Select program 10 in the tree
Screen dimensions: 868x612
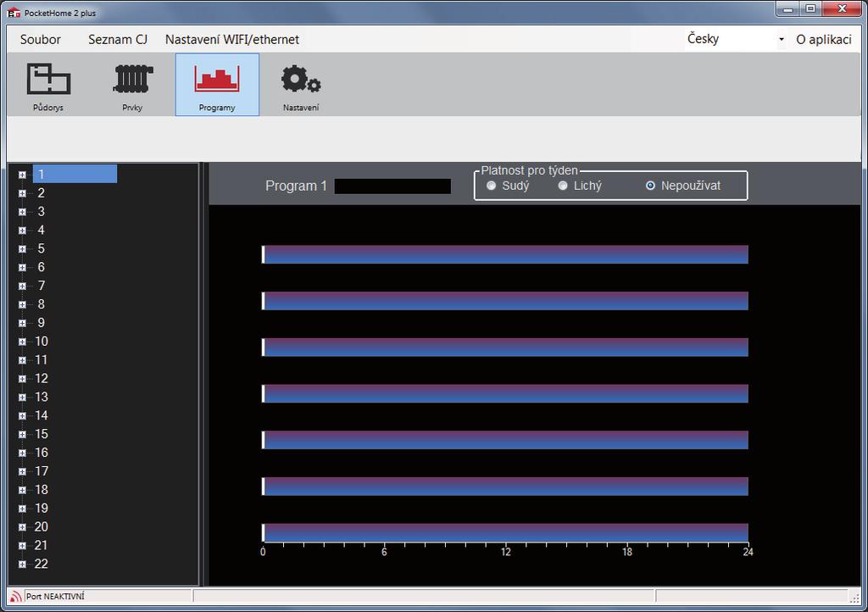click(42, 342)
